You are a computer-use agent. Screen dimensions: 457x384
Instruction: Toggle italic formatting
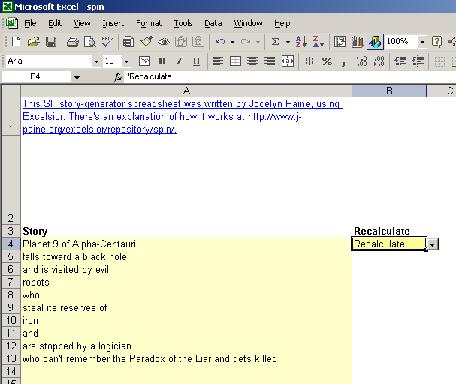[x=179, y=61]
